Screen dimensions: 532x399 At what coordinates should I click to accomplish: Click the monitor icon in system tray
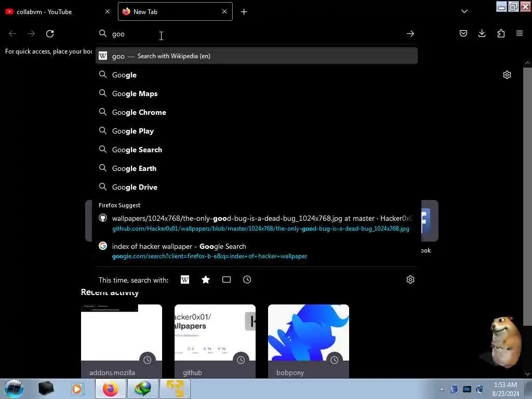click(x=467, y=389)
